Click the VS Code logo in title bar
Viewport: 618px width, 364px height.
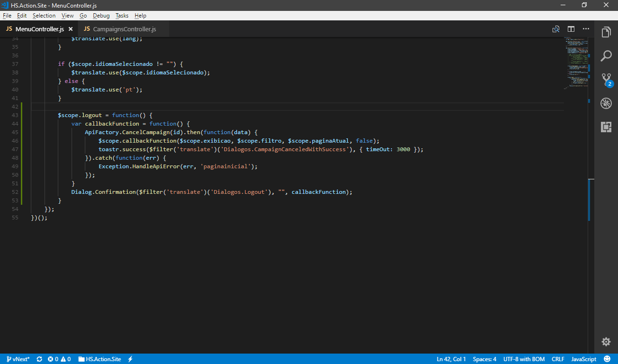pyautogui.click(x=5, y=5)
